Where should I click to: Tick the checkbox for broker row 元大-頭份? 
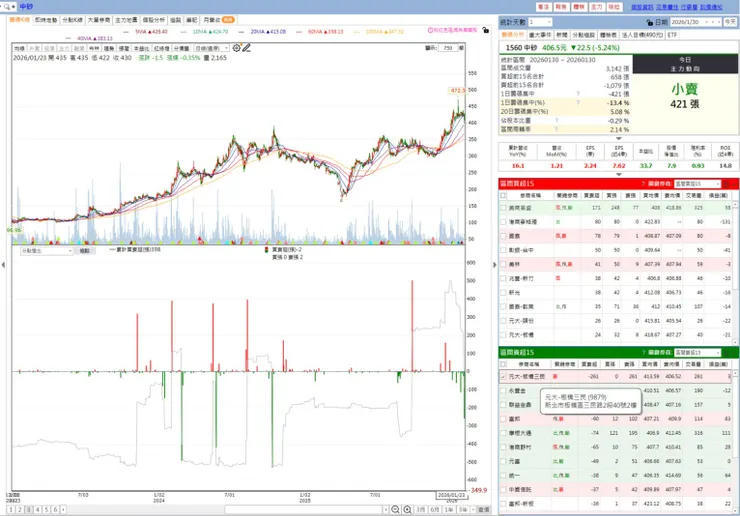point(504,321)
